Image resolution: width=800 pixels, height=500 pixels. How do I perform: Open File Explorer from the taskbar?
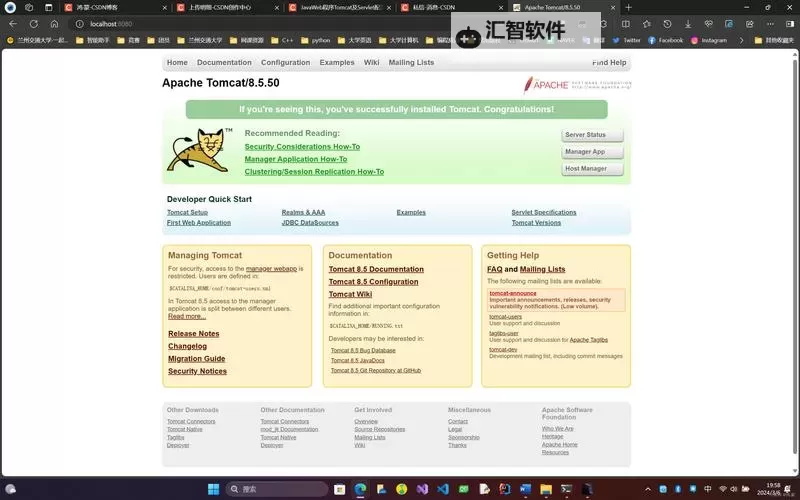pyautogui.click(x=546, y=489)
